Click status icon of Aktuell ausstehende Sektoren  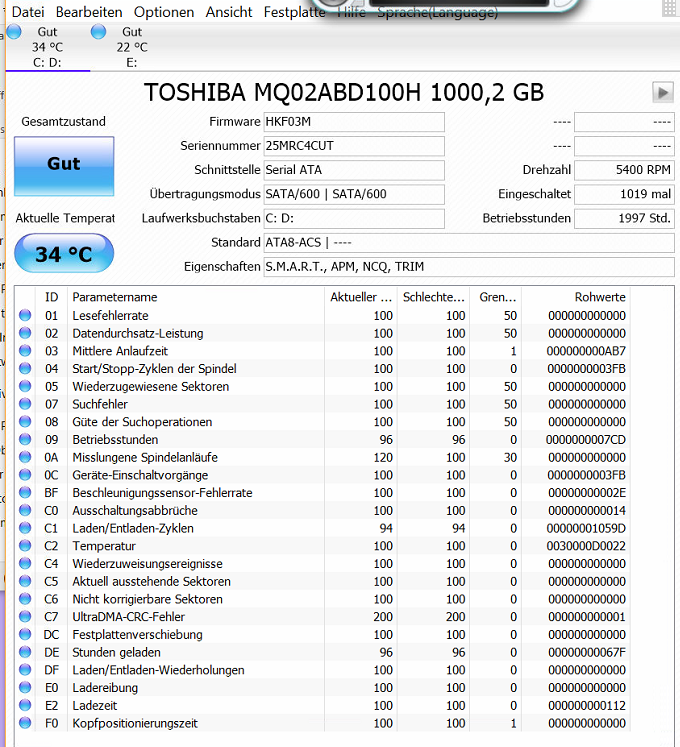25,581
